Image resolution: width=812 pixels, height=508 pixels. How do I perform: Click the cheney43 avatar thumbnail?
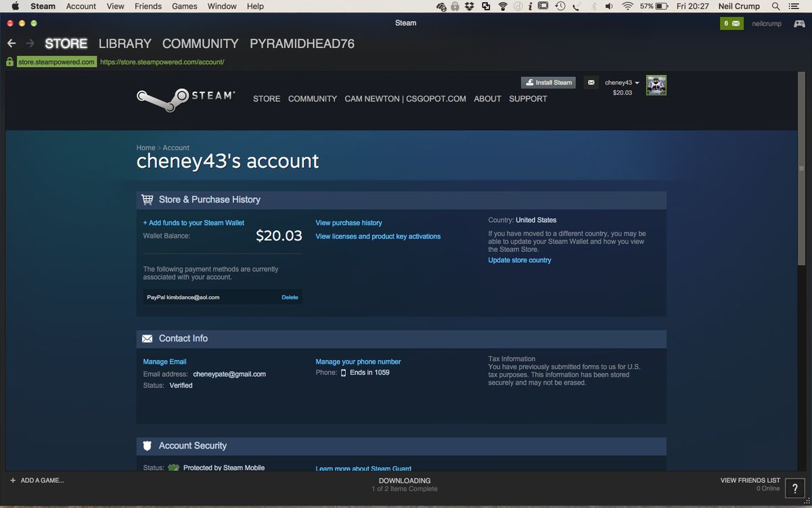tap(656, 85)
